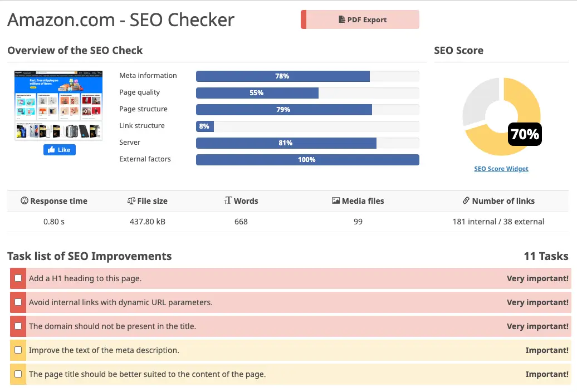577x392 pixels.
Task: Open the SEO Score Widget link
Action: 501,169
